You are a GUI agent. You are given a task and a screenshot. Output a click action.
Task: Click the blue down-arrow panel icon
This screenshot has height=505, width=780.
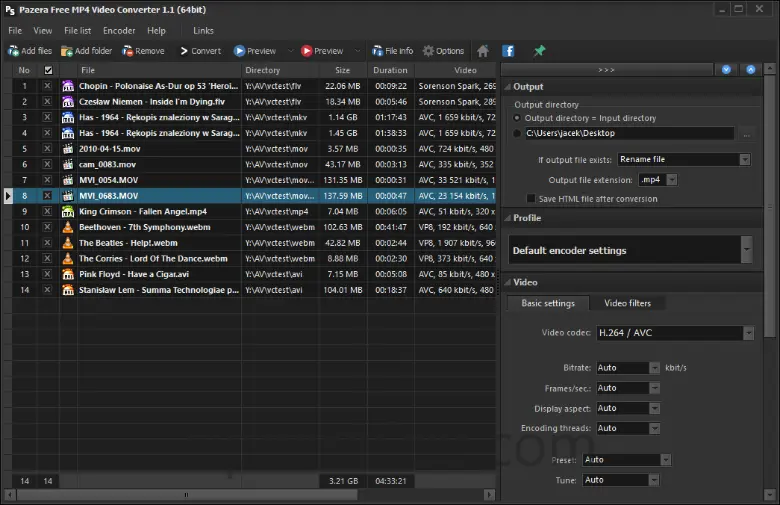pos(726,70)
